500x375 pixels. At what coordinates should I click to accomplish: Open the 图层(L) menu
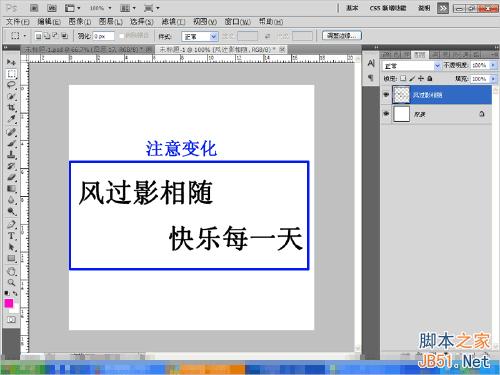(x=111, y=22)
